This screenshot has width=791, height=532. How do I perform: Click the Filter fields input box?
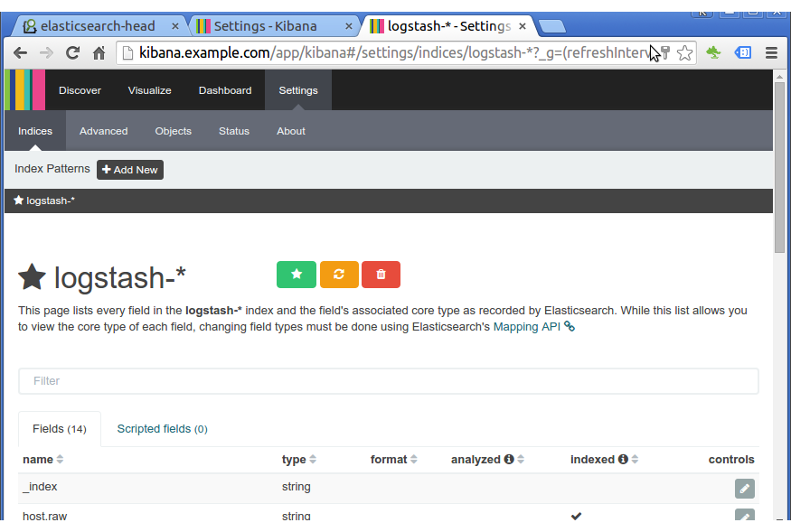click(x=389, y=381)
